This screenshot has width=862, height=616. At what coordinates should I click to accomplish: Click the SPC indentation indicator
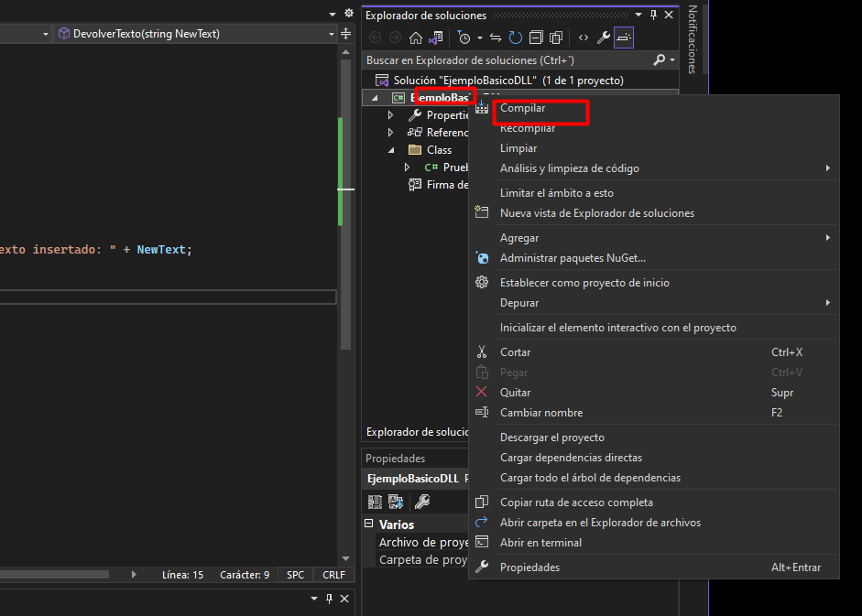[295, 575]
